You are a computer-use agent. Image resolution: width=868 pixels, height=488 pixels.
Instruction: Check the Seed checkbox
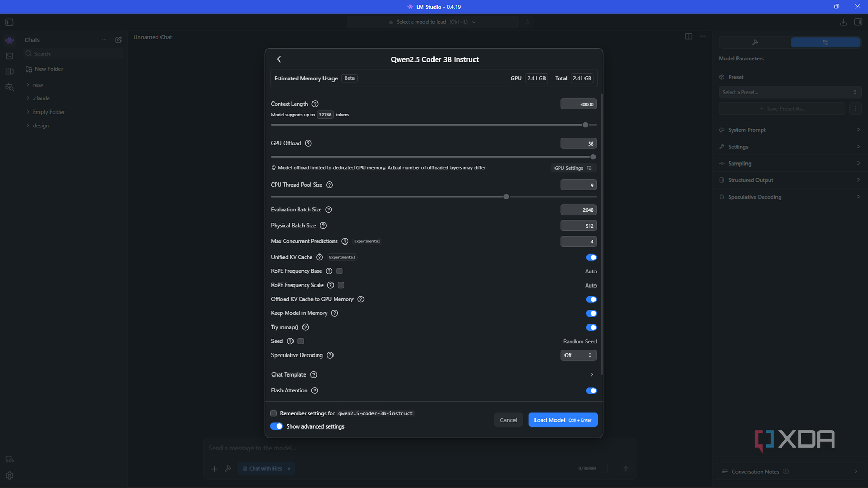pos(300,341)
